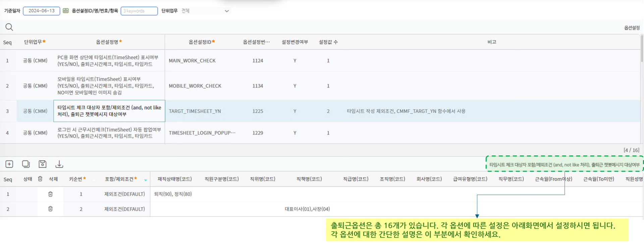Click the 키순번 column header
The height and width of the screenshot is (243, 644).
click(77, 179)
